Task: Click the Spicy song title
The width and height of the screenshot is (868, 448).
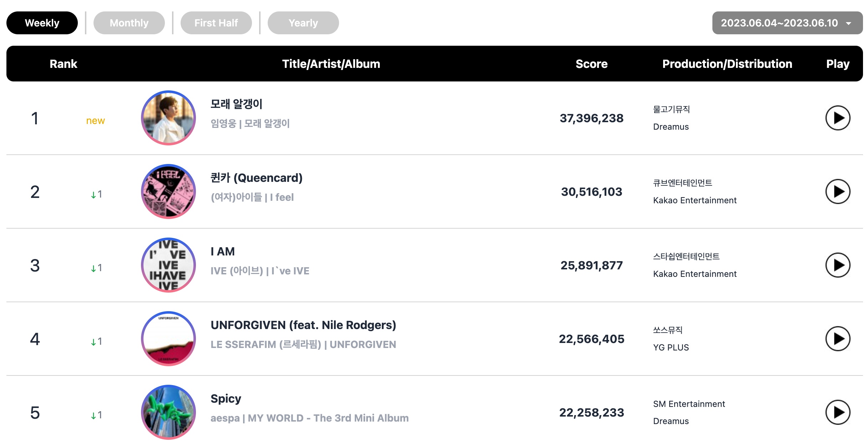Action: (x=226, y=399)
